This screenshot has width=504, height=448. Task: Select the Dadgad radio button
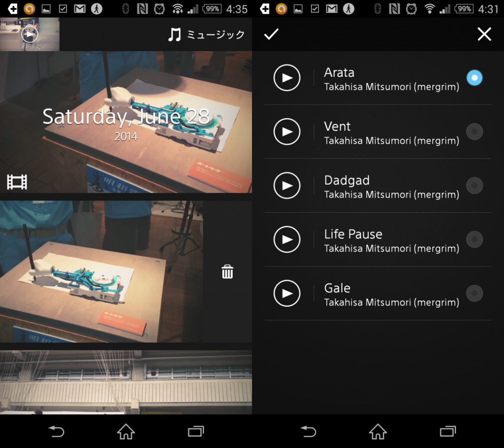[x=474, y=186]
